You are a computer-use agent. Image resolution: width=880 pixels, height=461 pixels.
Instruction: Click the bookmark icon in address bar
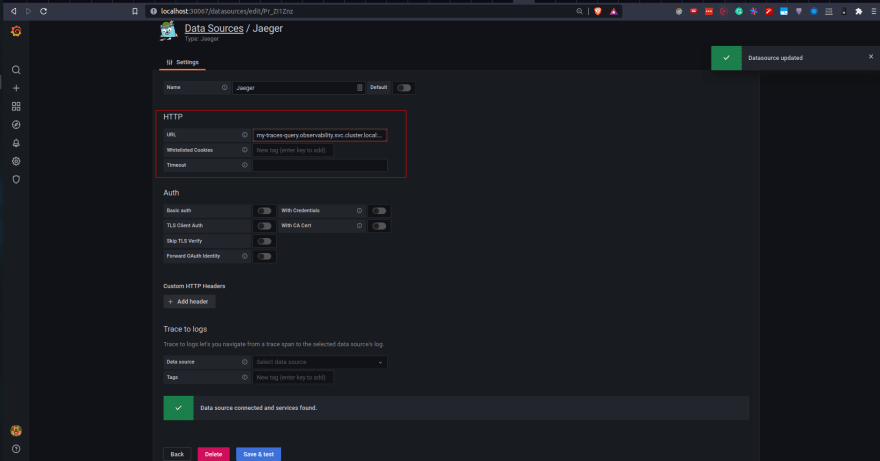[135, 11]
